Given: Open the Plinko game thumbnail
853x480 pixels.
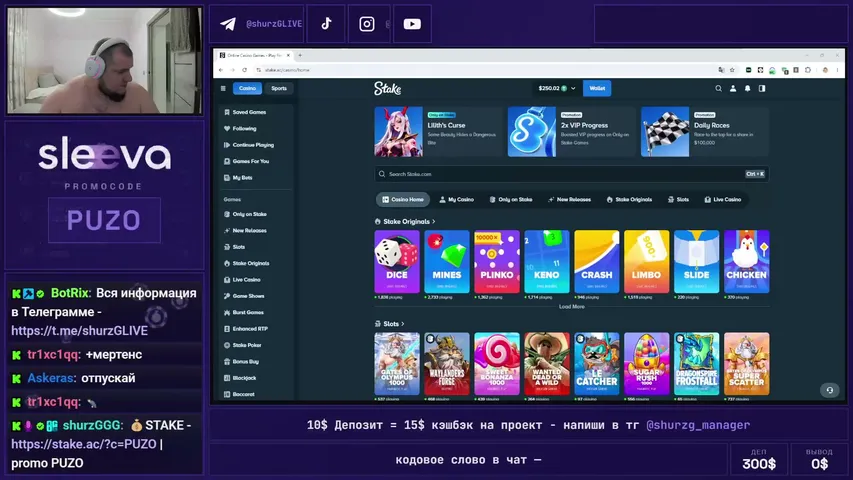Looking at the screenshot, I should [x=497, y=262].
